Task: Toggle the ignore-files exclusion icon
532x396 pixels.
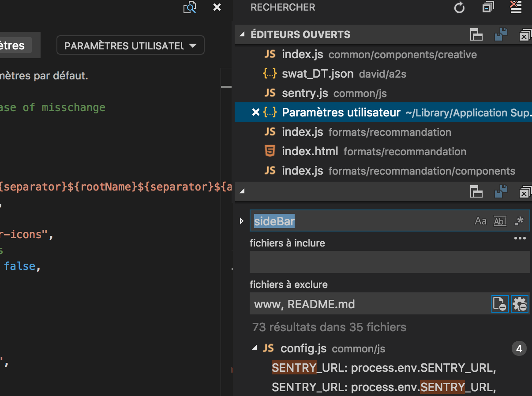Action: (x=500, y=304)
